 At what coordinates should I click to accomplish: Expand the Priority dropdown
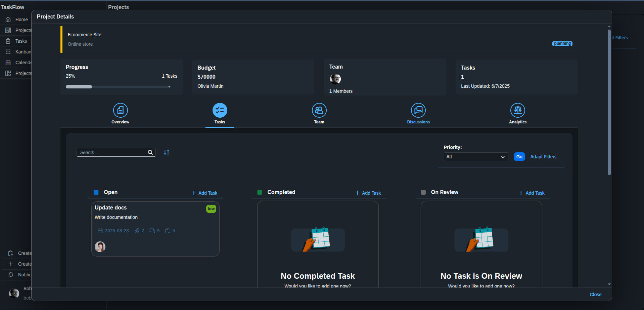coord(475,157)
